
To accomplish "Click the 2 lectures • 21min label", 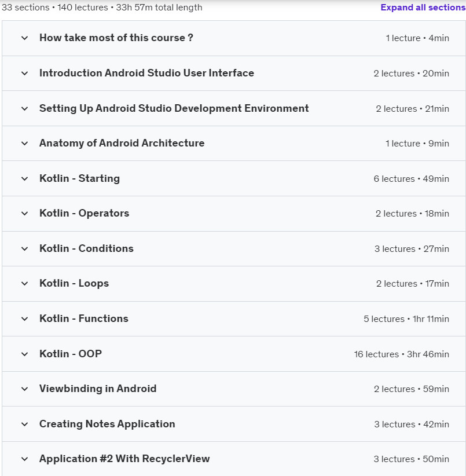I will (x=412, y=109).
